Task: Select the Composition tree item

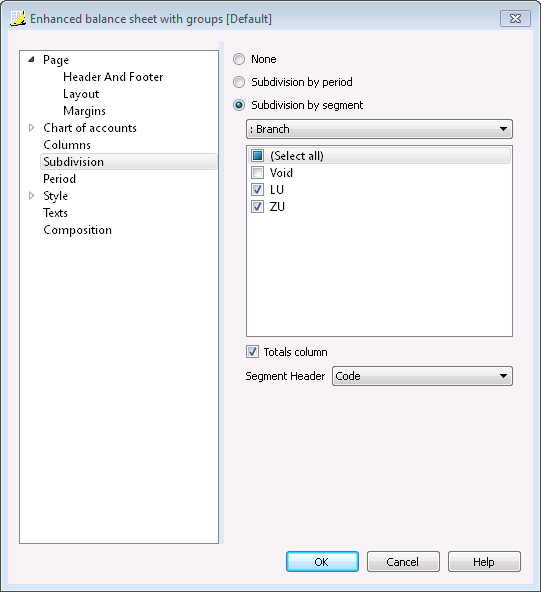Action: pos(77,230)
